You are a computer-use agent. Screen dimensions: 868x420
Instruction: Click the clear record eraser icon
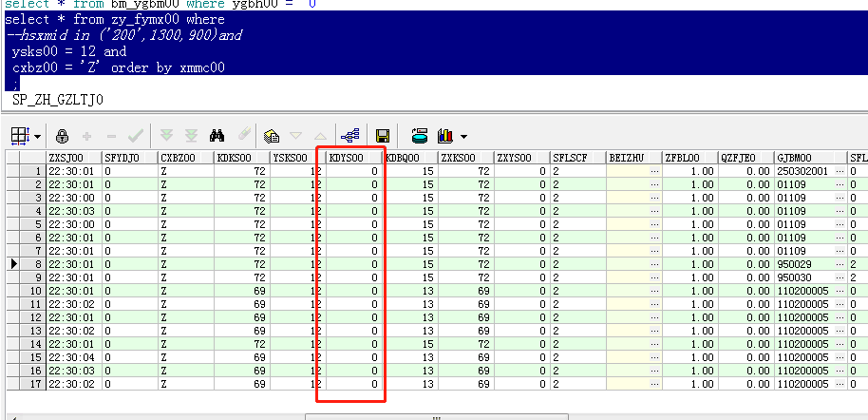pos(243,135)
